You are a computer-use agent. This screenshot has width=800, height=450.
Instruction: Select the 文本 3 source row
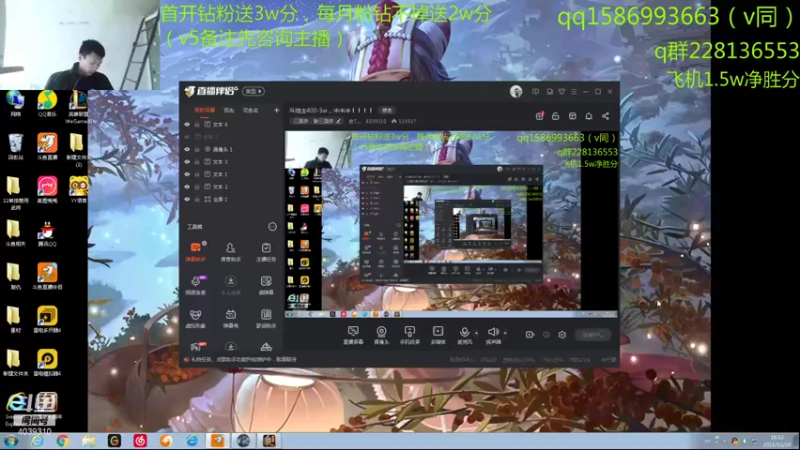(232, 162)
